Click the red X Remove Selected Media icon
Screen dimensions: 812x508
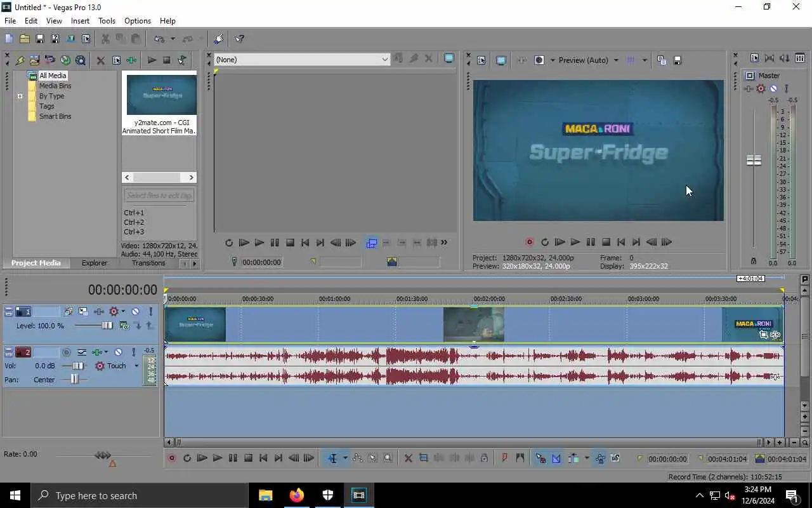(100, 60)
